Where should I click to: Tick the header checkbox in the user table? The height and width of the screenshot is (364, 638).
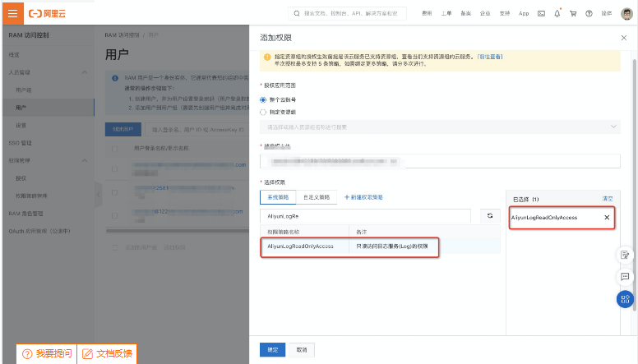(115, 149)
